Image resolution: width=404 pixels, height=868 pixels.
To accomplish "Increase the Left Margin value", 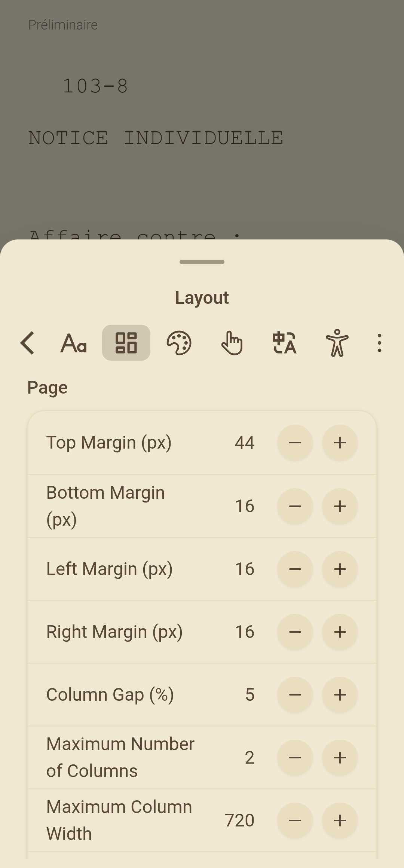I will tap(340, 569).
